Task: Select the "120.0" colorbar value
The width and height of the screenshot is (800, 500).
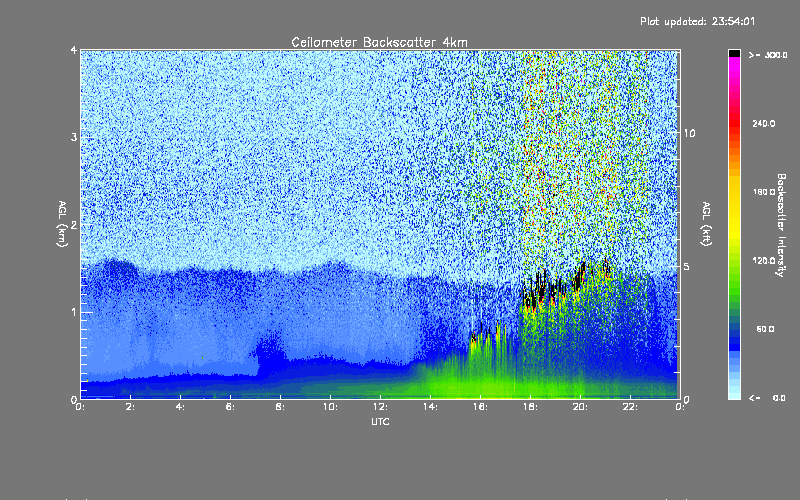Action: click(764, 260)
